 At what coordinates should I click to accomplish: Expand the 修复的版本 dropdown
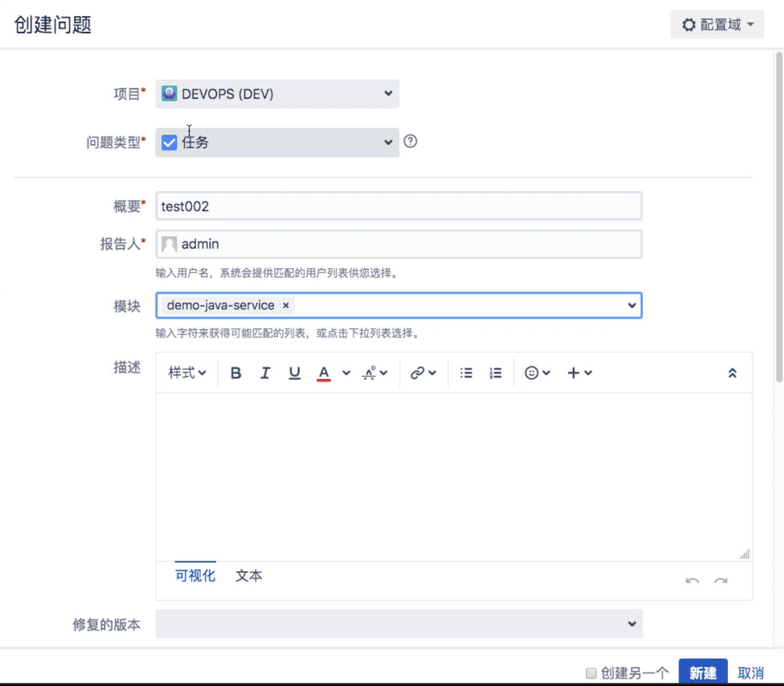pos(631,624)
